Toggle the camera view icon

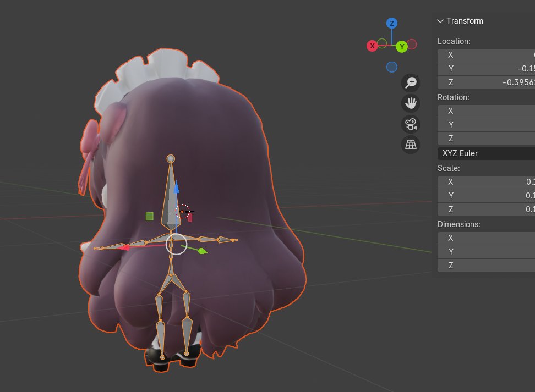[x=411, y=124]
